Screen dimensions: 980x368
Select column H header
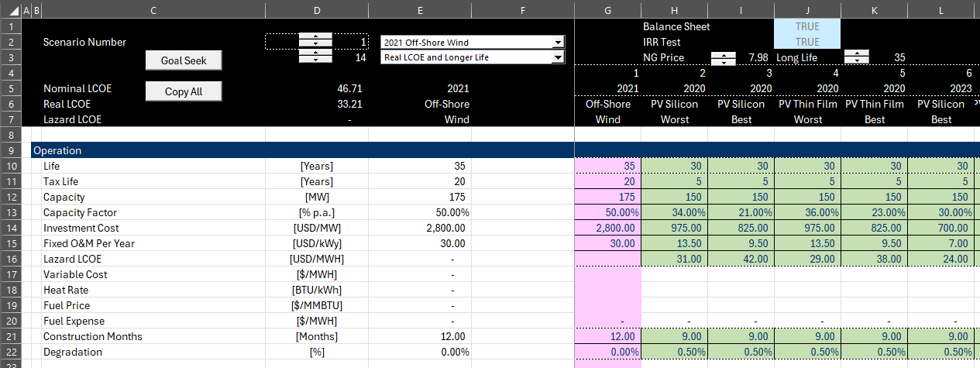674,9
